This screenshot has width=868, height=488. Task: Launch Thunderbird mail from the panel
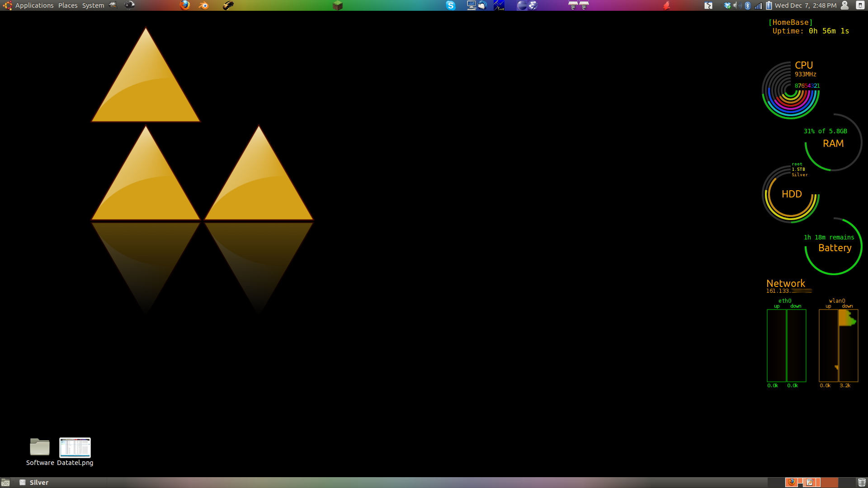pyautogui.click(x=482, y=5)
